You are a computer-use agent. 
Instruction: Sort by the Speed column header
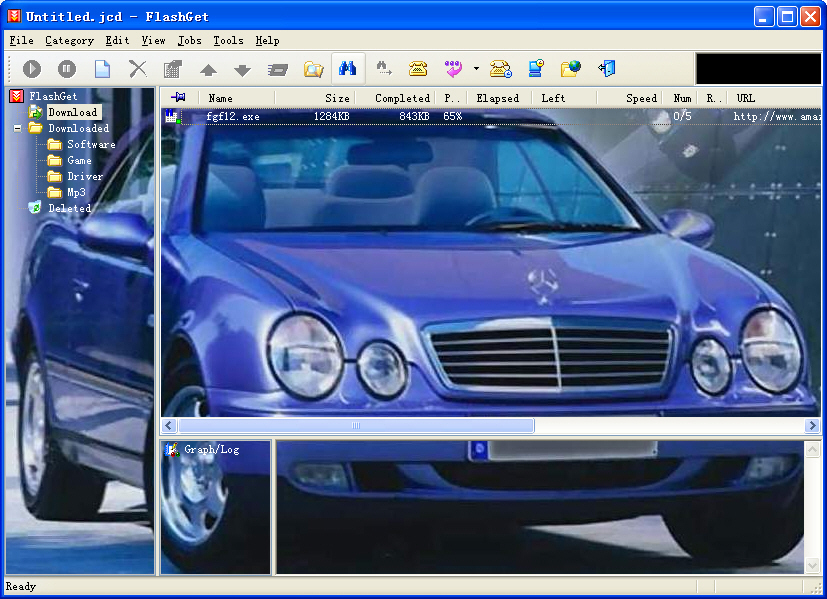pos(629,98)
